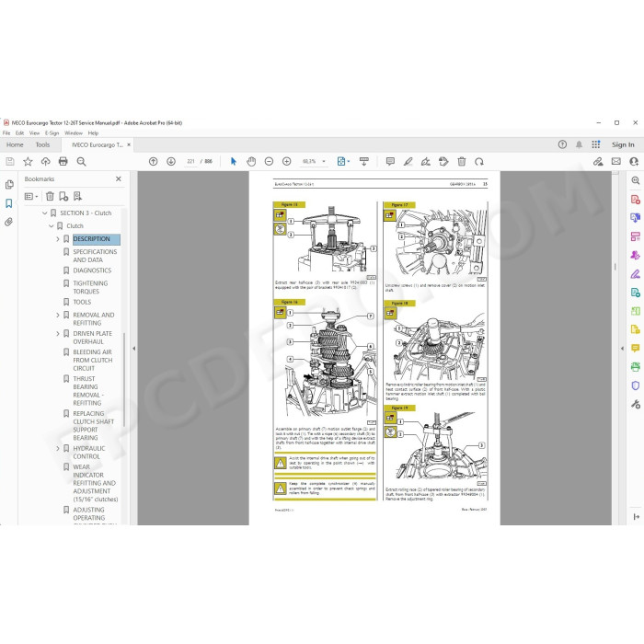Open the TOOLS bookmark
This screenshot has width=644, height=644.
82,302
